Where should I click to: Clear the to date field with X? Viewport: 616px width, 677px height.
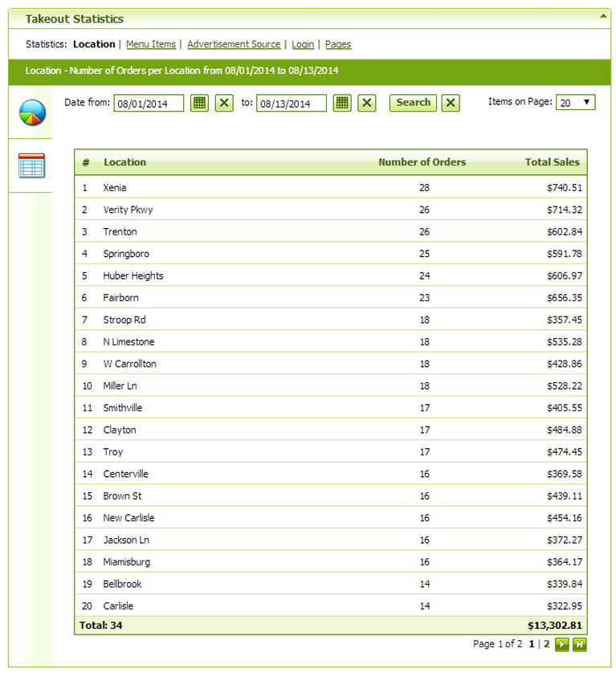(366, 103)
